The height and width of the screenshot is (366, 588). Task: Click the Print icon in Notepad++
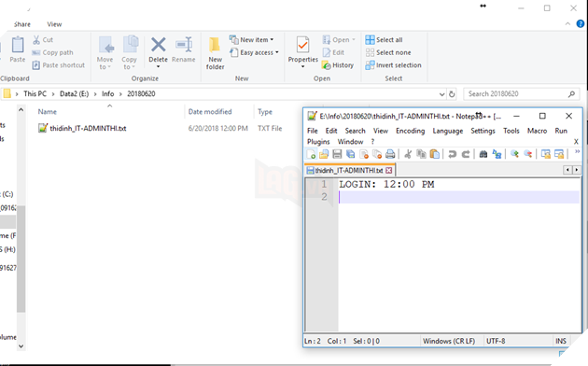pyautogui.click(x=390, y=154)
